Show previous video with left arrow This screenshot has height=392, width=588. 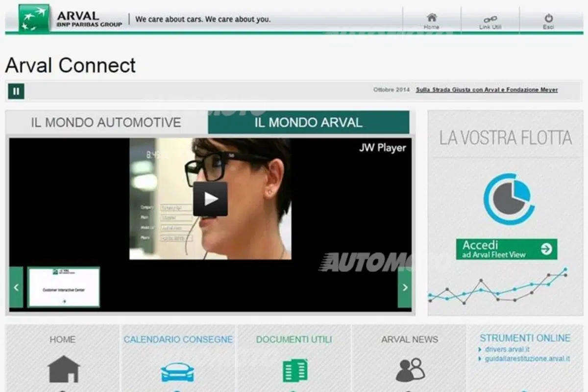coord(16,287)
